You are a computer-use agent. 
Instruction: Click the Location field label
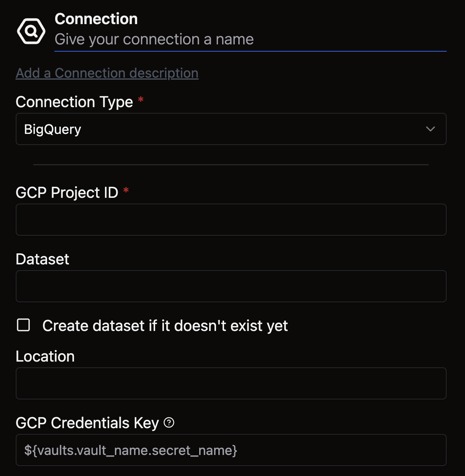pos(45,357)
